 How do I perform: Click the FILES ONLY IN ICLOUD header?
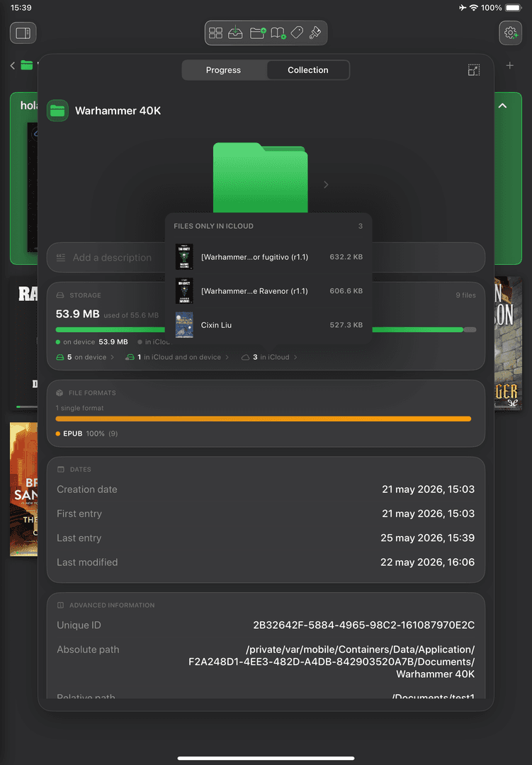coord(213,226)
